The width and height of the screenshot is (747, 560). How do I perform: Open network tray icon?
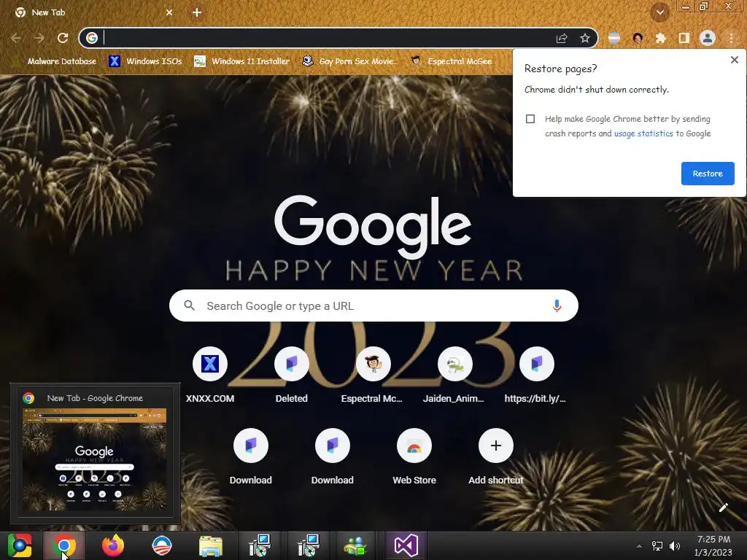tap(657, 546)
